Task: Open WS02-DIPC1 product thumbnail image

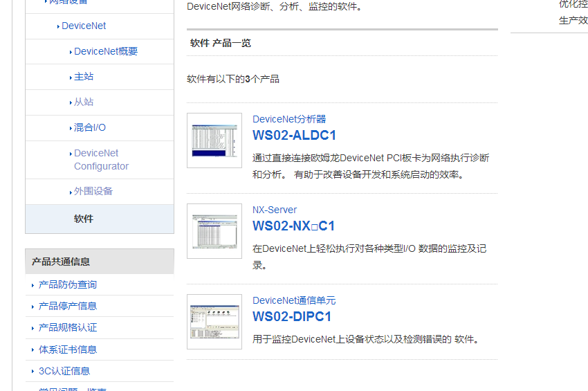Action: click(214, 322)
